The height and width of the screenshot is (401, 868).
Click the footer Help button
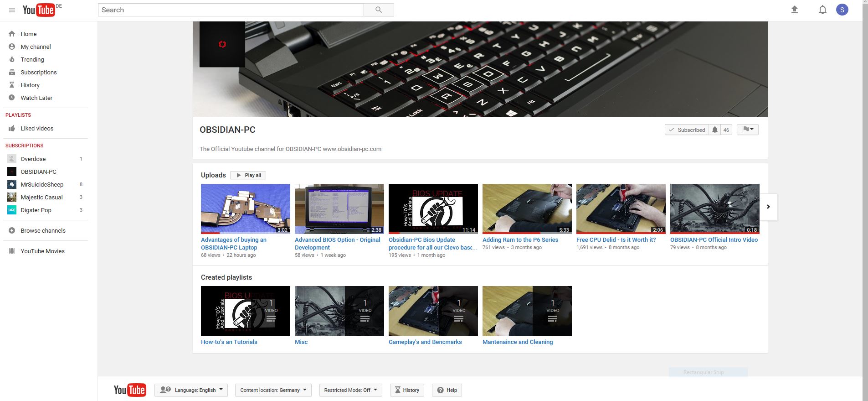[x=447, y=390]
